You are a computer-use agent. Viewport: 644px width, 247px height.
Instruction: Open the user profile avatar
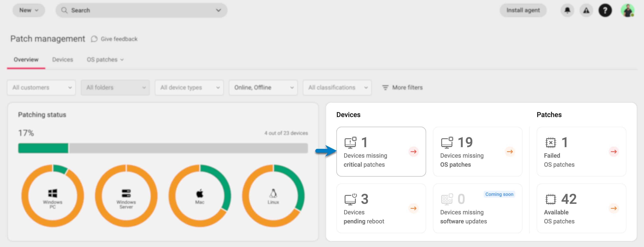627,10
